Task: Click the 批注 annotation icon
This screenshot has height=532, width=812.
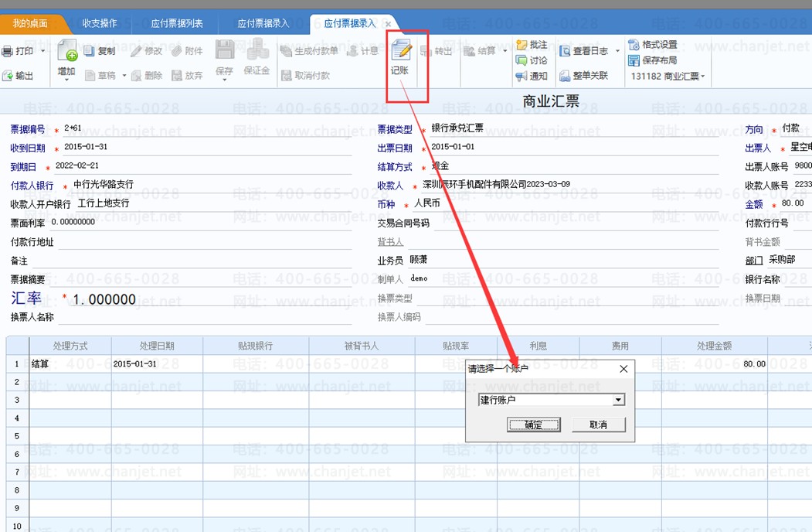Action: (522, 45)
